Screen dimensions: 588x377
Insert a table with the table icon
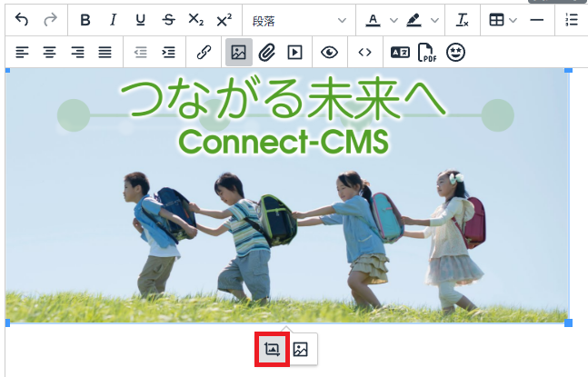(496, 20)
